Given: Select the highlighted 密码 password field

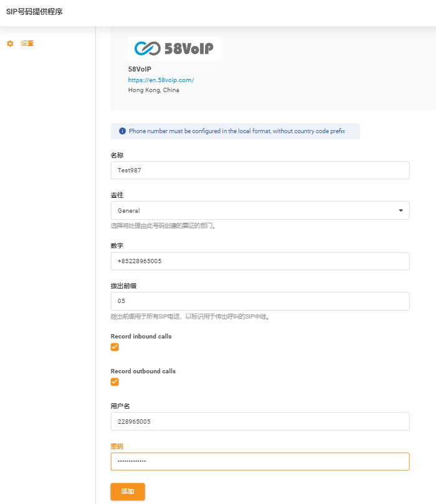Looking at the screenshot, I should pyautogui.click(x=260, y=461).
